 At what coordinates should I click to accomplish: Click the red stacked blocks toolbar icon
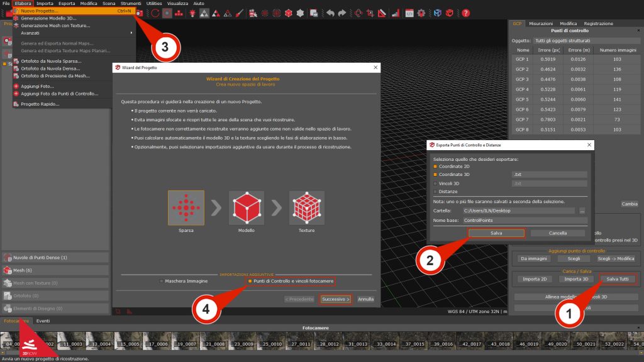pos(179,13)
